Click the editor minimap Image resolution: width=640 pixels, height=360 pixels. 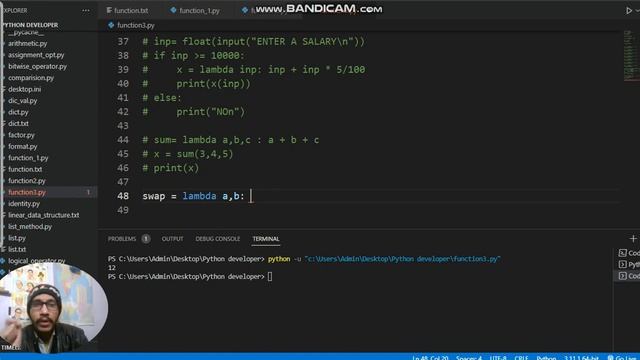pos(631,56)
